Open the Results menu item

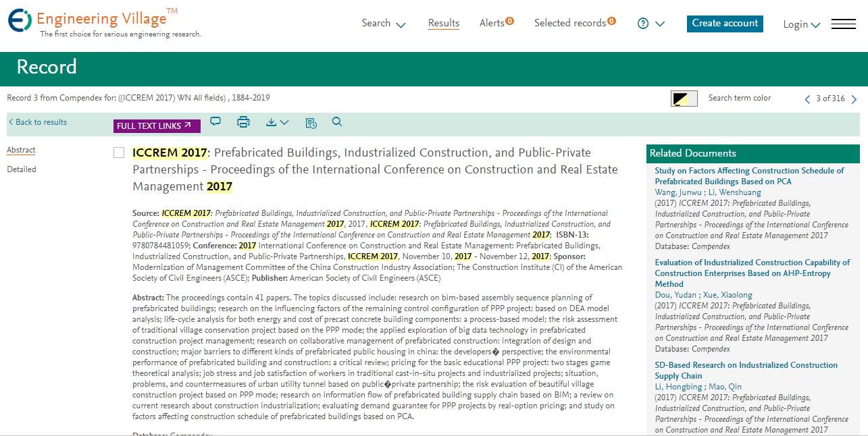point(444,23)
